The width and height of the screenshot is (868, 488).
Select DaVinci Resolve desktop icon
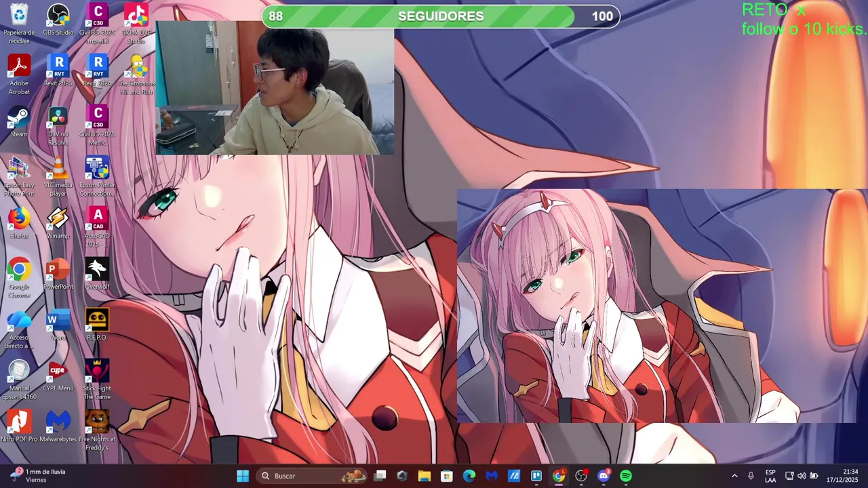tap(58, 126)
